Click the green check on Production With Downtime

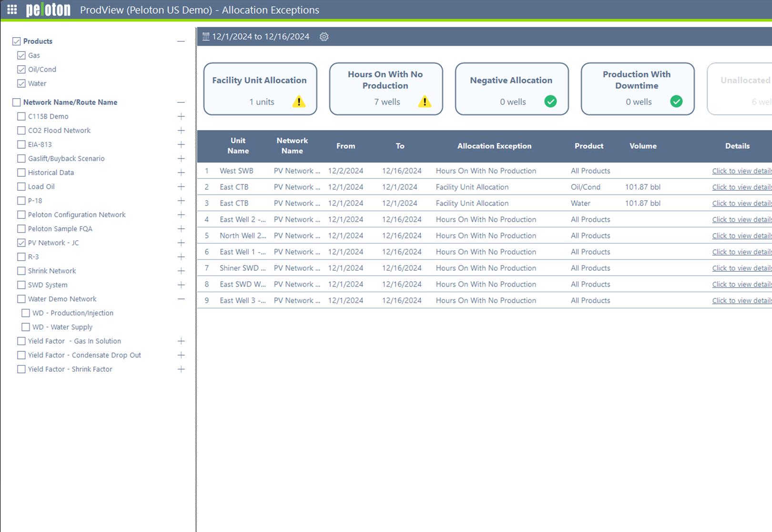[x=676, y=102]
